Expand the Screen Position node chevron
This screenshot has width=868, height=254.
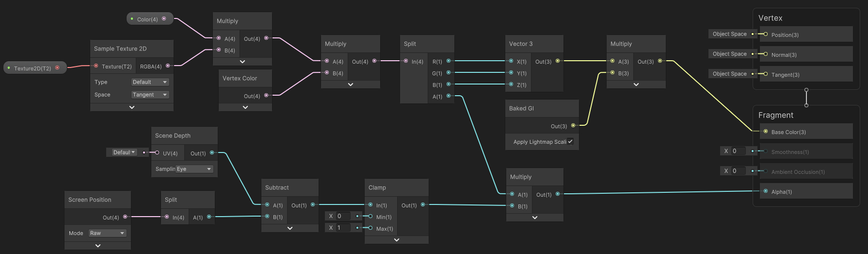[x=98, y=246]
